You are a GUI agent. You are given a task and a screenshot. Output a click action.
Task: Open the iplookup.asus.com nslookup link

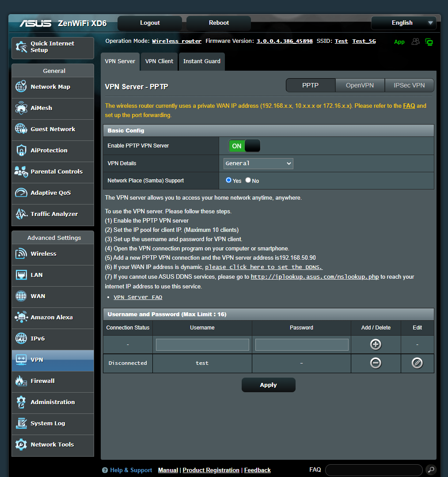(315, 277)
